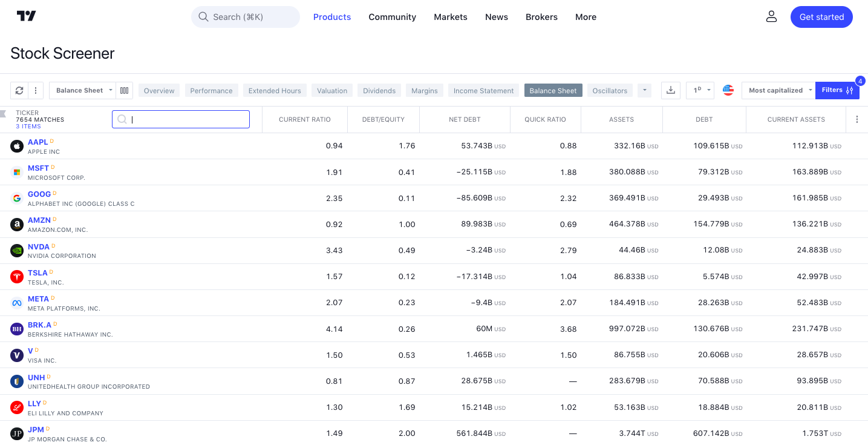Expand the Balance Sheet column set dropdown
This screenshot has height=445, width=868.
coord(83,90)
